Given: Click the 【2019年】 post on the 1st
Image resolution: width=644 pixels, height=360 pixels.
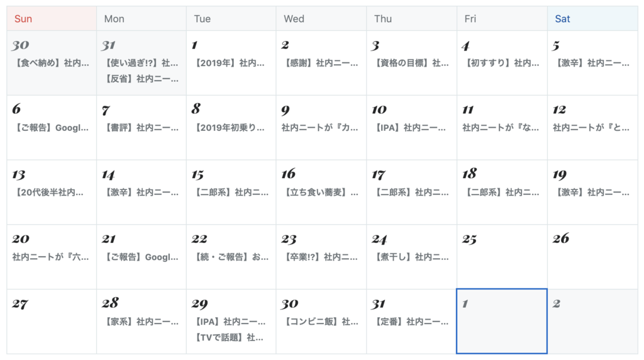Looking at the screenshot, I should pos(230,63).
